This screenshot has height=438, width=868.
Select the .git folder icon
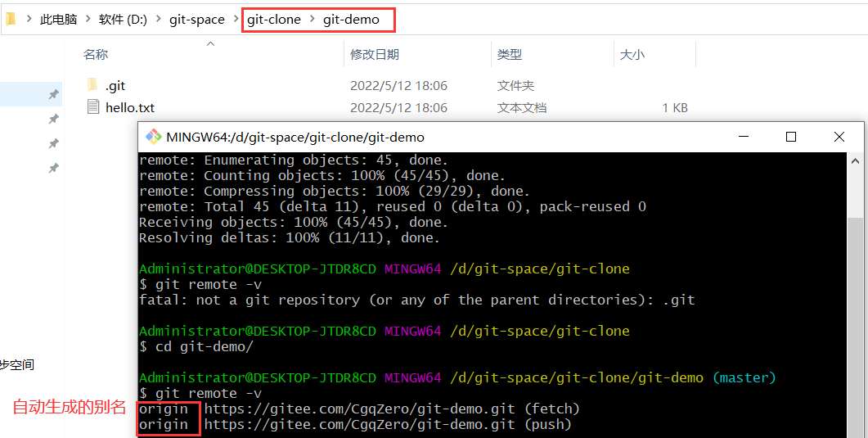pos(92,84)
